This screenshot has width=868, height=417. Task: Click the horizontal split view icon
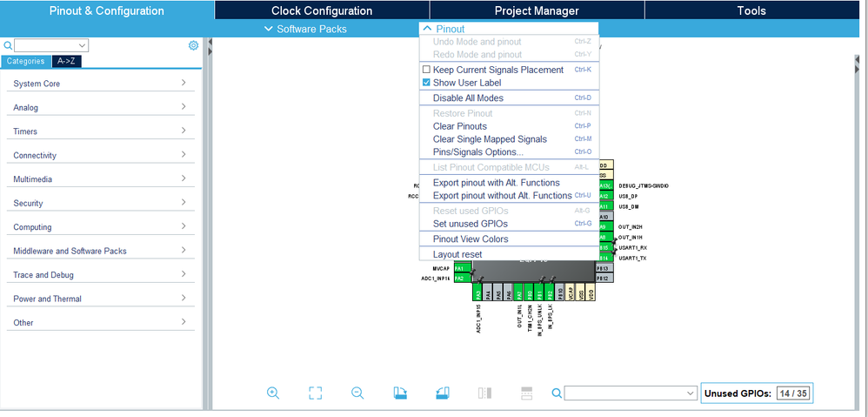tap(526, 393)
